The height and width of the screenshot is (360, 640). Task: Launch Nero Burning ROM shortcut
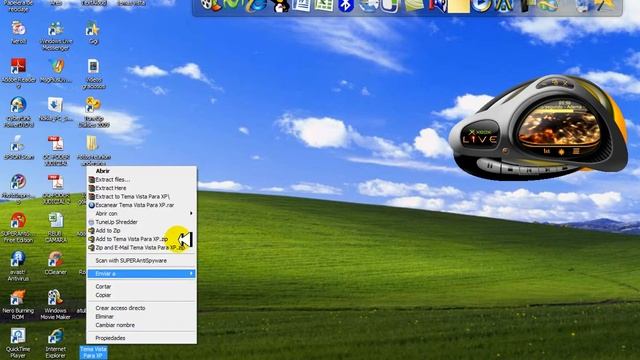coord(18,304)
